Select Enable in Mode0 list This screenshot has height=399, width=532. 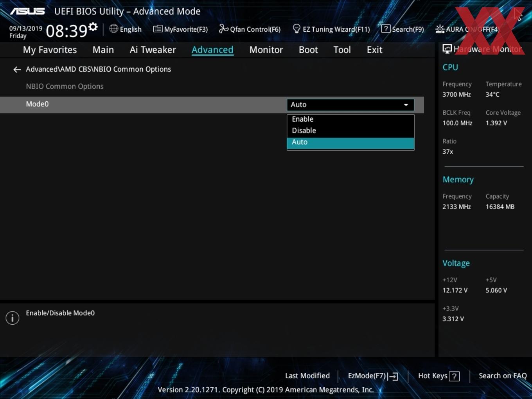click(350, 119)
